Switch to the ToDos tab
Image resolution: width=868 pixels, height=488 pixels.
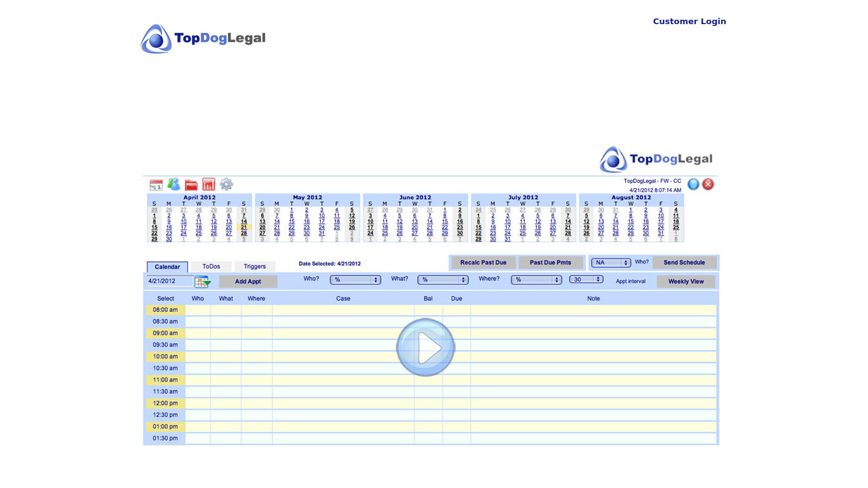coord(211,267)
